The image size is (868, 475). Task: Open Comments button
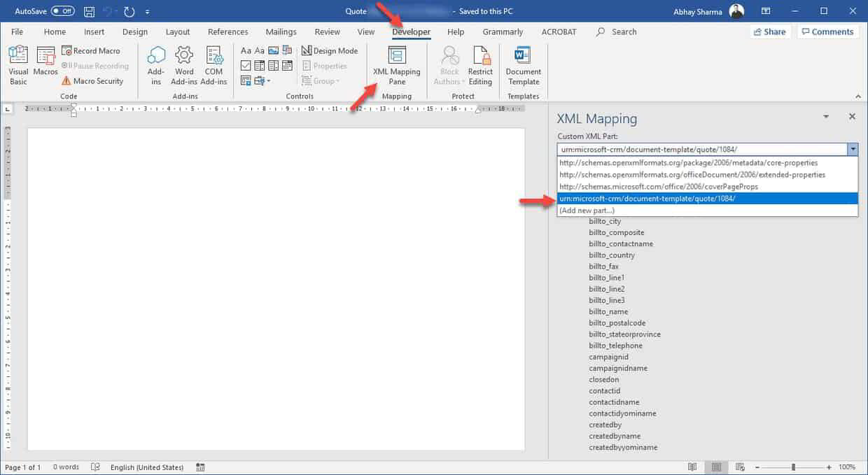(x=827, y=31)
